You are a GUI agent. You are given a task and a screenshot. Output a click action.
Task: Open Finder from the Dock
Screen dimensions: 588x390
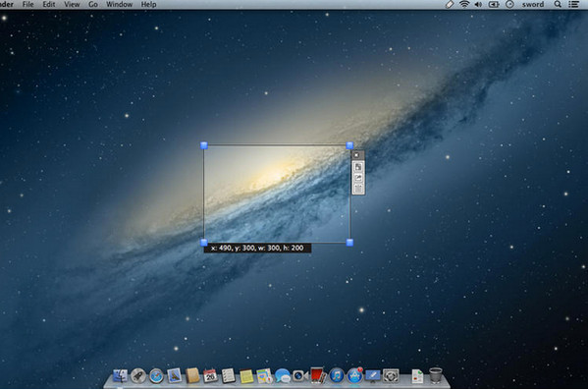point(120,375)
